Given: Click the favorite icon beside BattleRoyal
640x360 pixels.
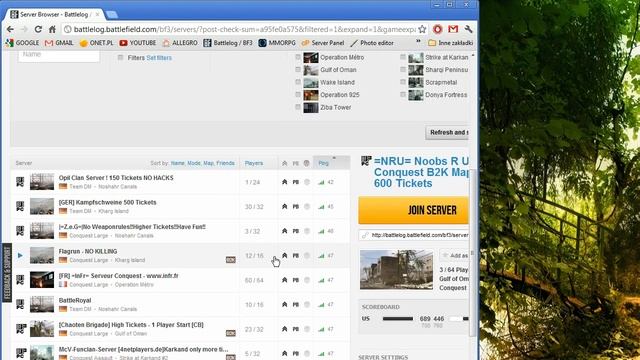Looking at the screenshot, I should tap(20, 304).
